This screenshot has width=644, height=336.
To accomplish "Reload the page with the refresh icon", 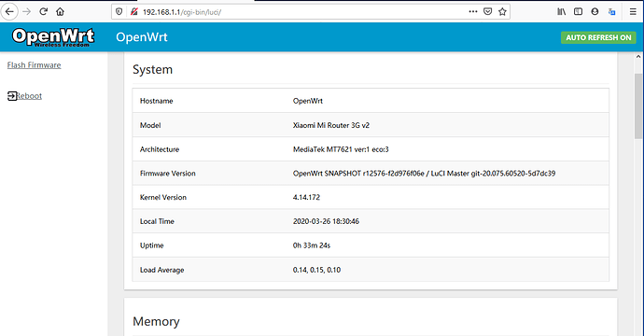I will click(44, 11).
